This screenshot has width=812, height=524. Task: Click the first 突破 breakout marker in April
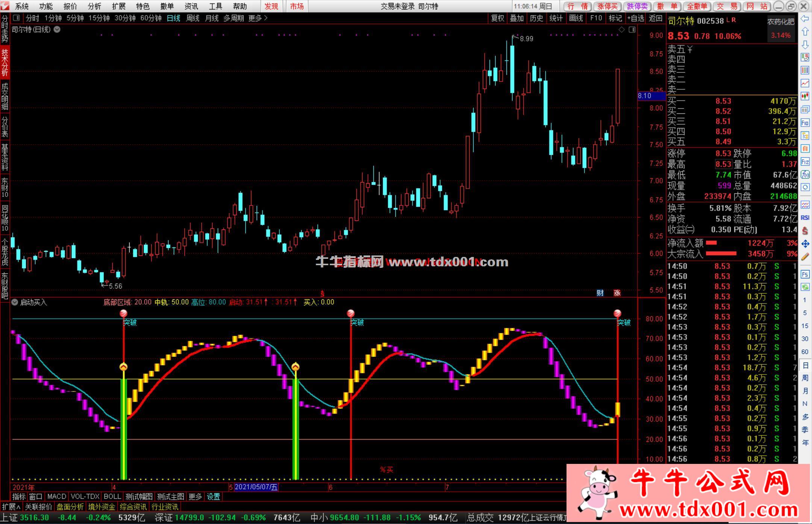click(x=130, y=322)
